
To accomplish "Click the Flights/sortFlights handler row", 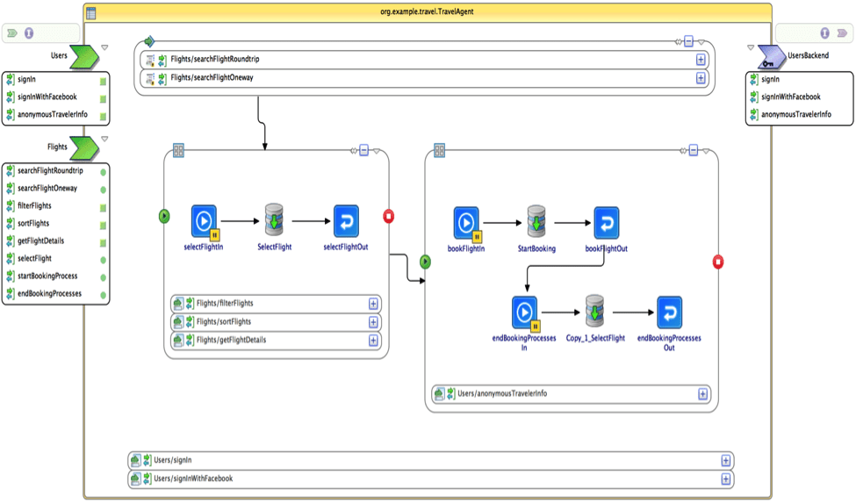I will [x=276, y=322].
